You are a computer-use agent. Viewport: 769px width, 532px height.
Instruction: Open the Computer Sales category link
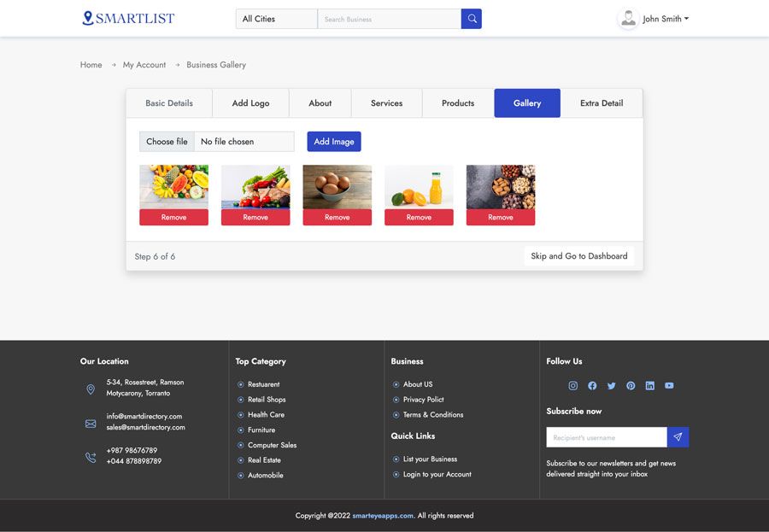[273, 445]
